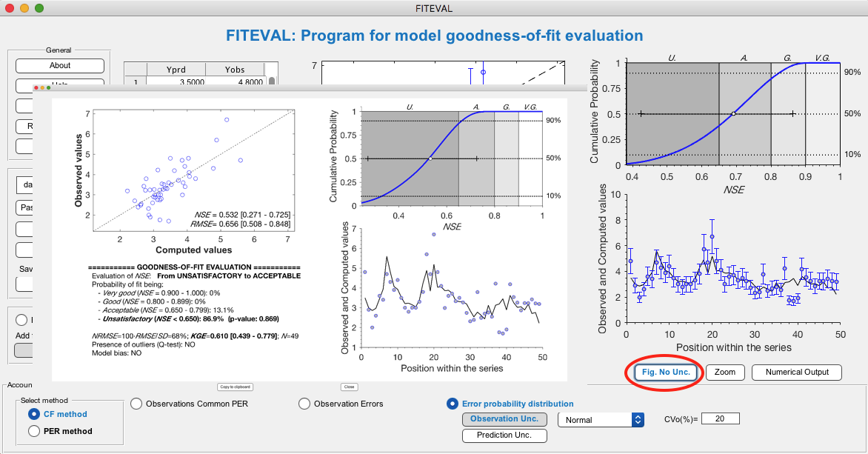Click the Observation Unc. button

point(504,419)
